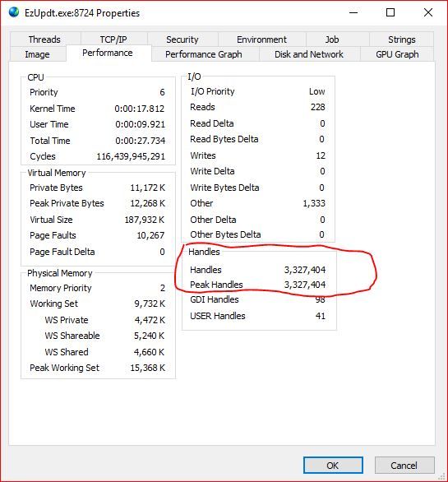Select the Image tab
448x482 pixels.
tap(38, 54)
